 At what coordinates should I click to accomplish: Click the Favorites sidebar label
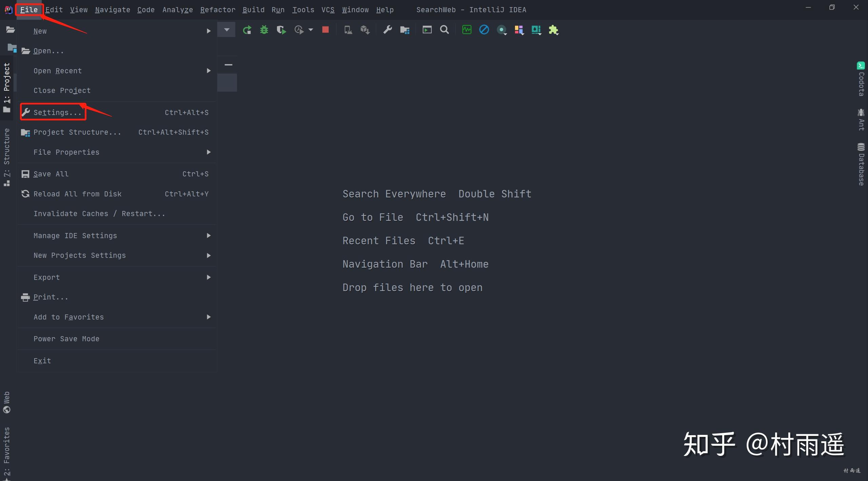7,448
